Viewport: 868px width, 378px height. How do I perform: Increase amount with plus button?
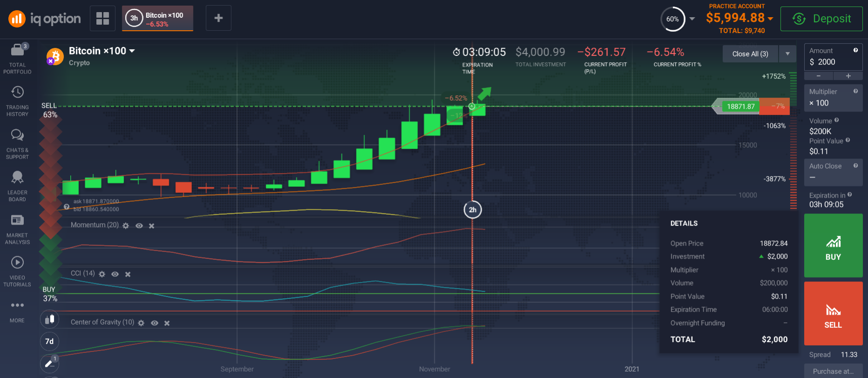(848, 76)
